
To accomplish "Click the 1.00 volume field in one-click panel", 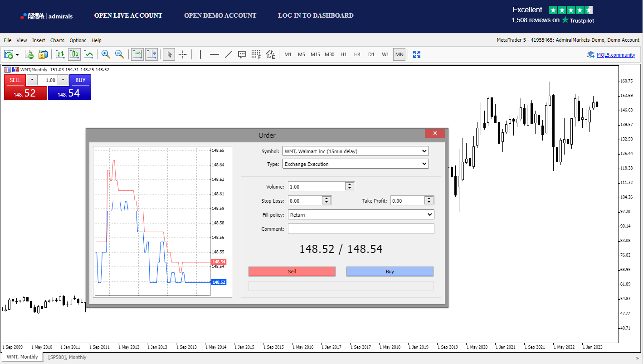I will (x=48, y=80).
